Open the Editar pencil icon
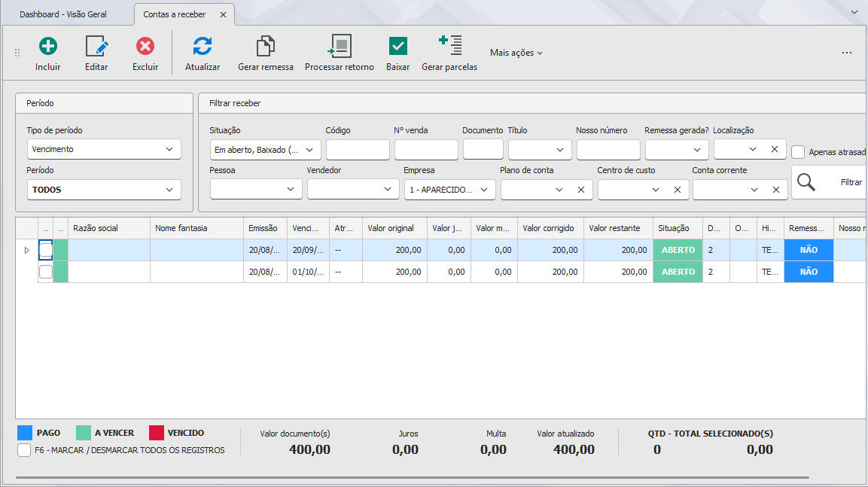Screen dimensions: 868x487 point(96,46)
